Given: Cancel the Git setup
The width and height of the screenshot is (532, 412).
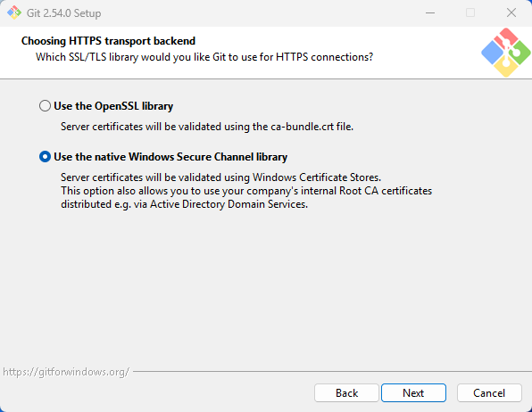Looking at the screenshot, I should [489, 393].
